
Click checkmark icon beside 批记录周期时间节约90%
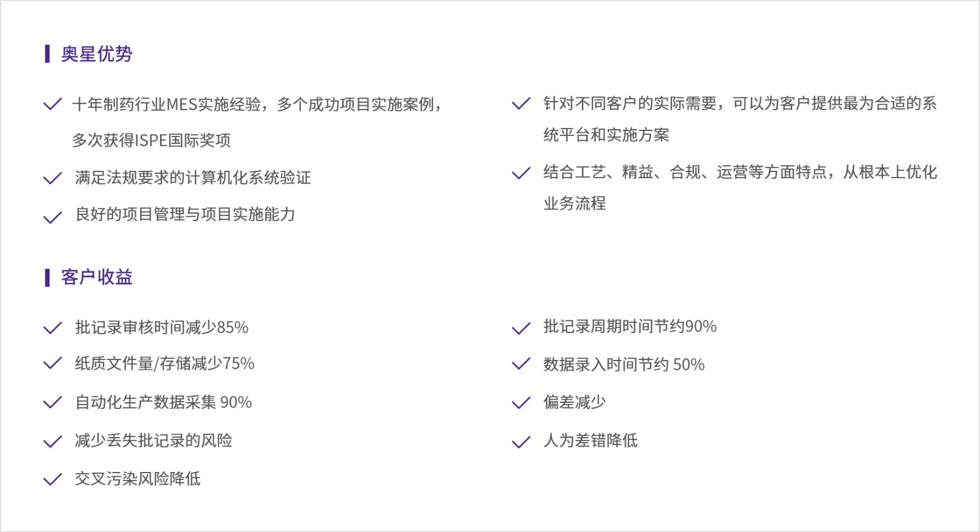tap(521, 329)
